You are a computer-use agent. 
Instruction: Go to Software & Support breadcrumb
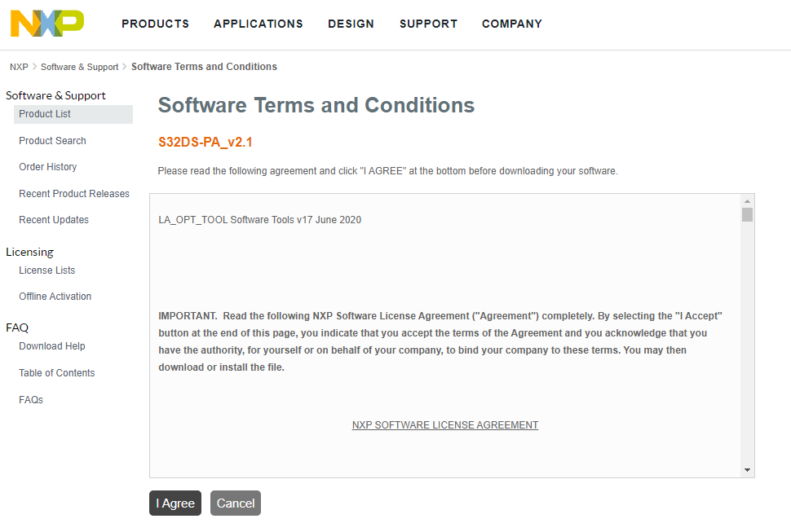pos(79,67)
